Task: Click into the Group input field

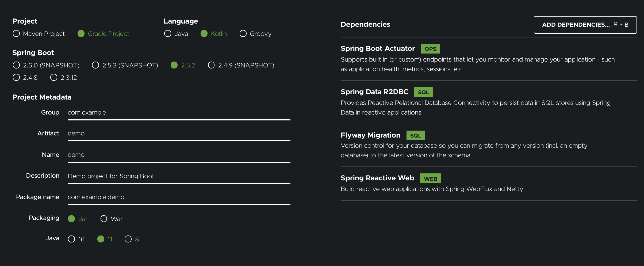Action: tap(179, 113)
